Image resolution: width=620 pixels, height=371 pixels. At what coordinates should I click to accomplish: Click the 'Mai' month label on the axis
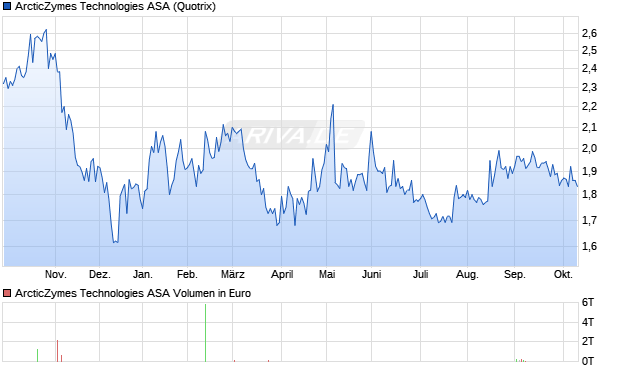tap(327, 274)
